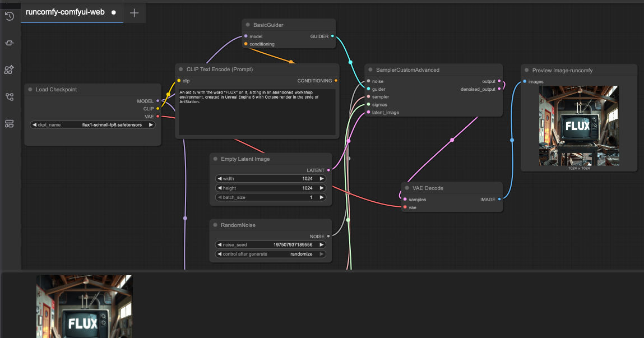This screenshot has width=644, height=338.
Task: Click the SamplerCustomAdvanced node title
Action: [407, 70]
